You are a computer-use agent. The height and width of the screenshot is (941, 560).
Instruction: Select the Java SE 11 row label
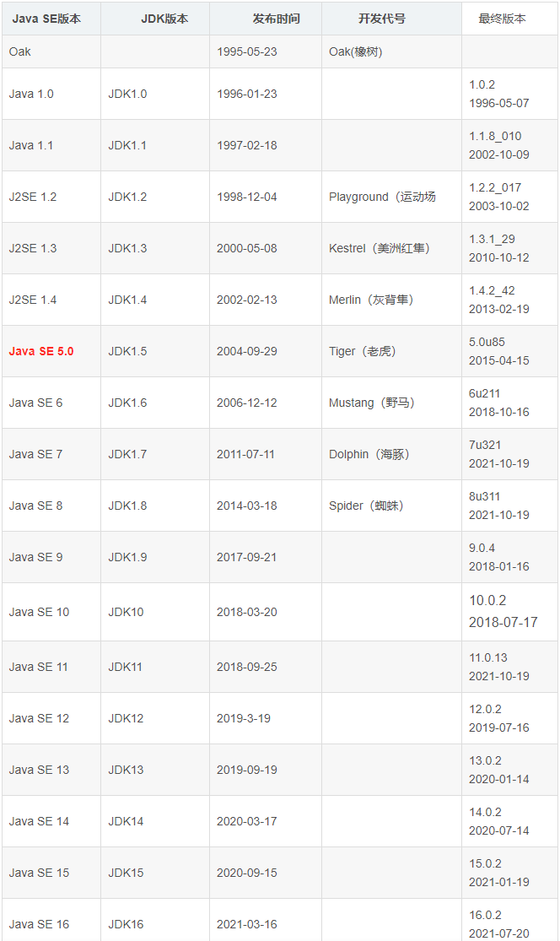39,667
